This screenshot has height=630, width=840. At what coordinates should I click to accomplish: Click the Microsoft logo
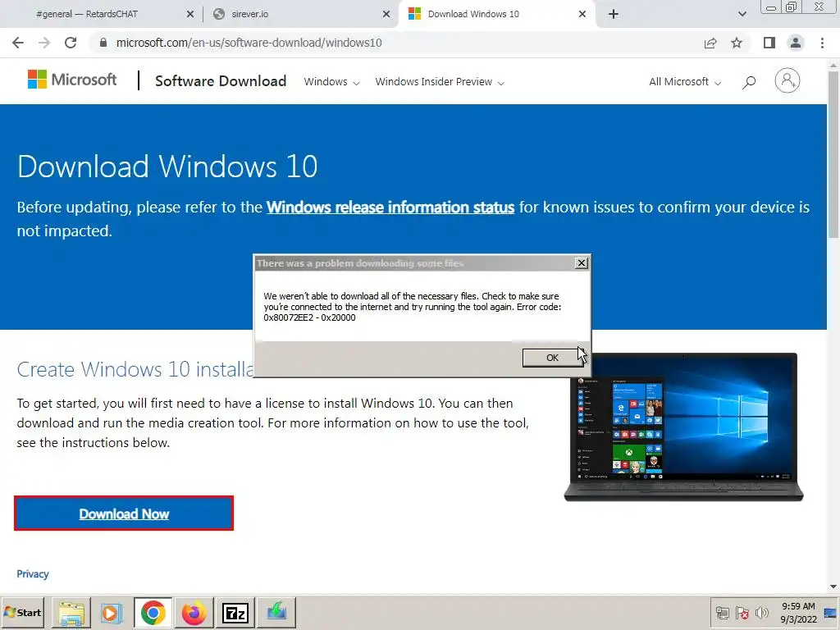pyautogui.click(x=72, y=80)
